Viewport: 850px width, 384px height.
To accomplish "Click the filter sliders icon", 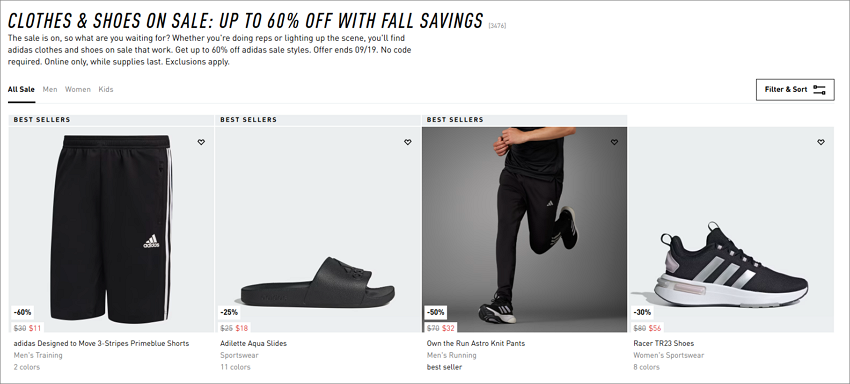I will [x=819, y=90].
